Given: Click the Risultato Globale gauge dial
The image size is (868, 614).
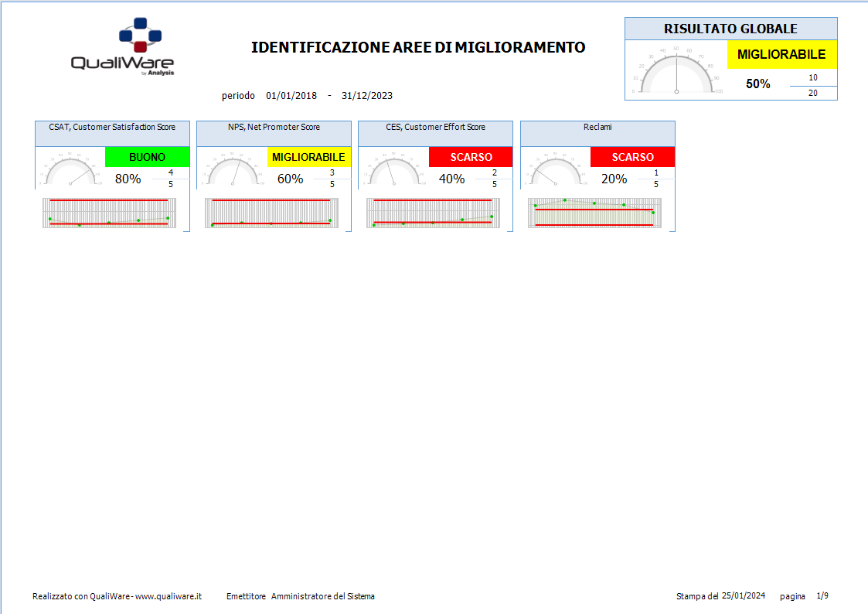Looking at the screenshot, I should tap(676, 70).
